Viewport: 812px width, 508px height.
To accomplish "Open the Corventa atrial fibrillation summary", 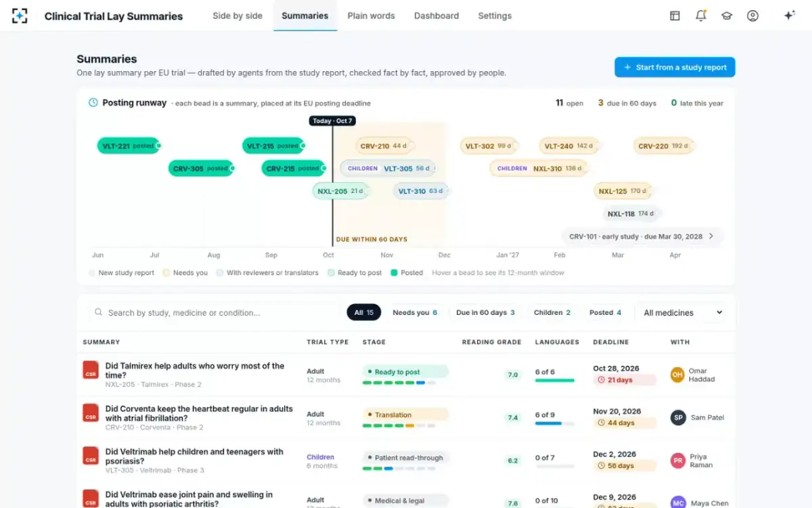I will (x=199, y=413).
